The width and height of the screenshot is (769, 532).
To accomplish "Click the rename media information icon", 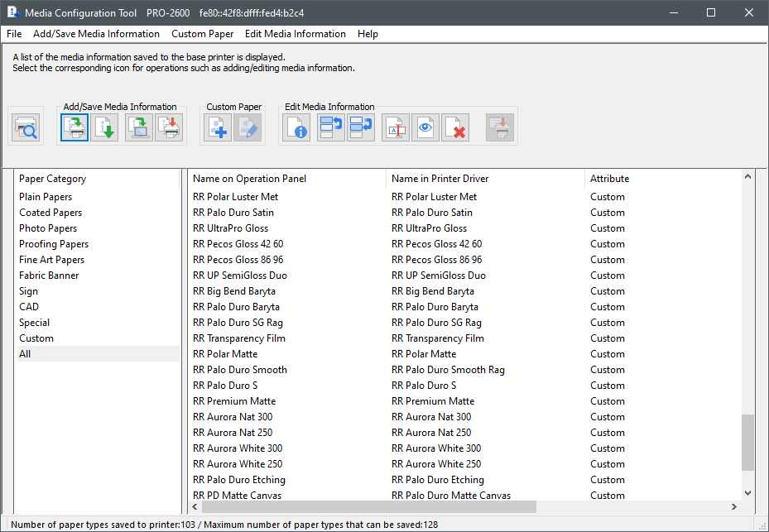I will coord(396,128).
